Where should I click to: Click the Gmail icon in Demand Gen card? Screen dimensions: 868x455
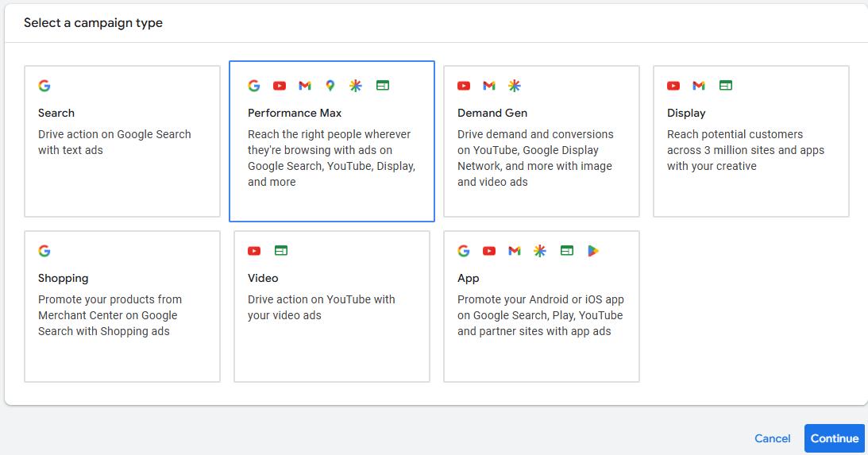[489, 86]
